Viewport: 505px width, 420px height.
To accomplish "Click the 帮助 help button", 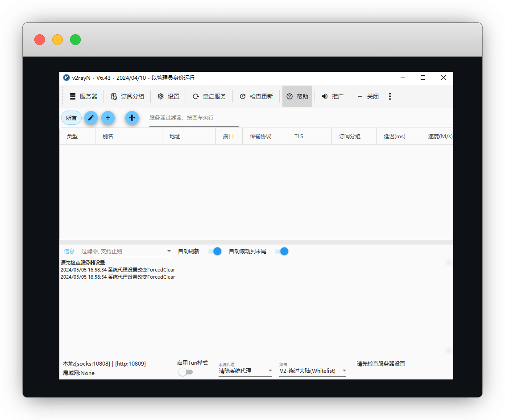I will click(x=297, y=96).
